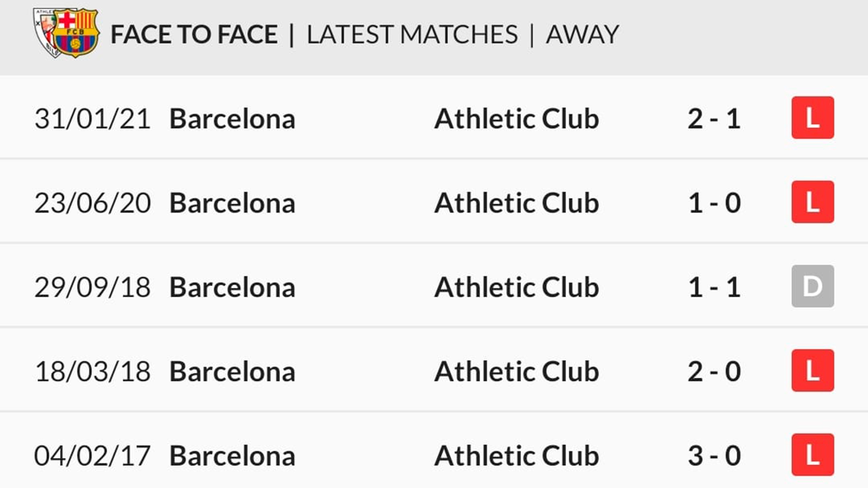Click the grey D badge for 29/09/18
The height and width of the screenshot is (488, 868).
[x=812, y=286]
